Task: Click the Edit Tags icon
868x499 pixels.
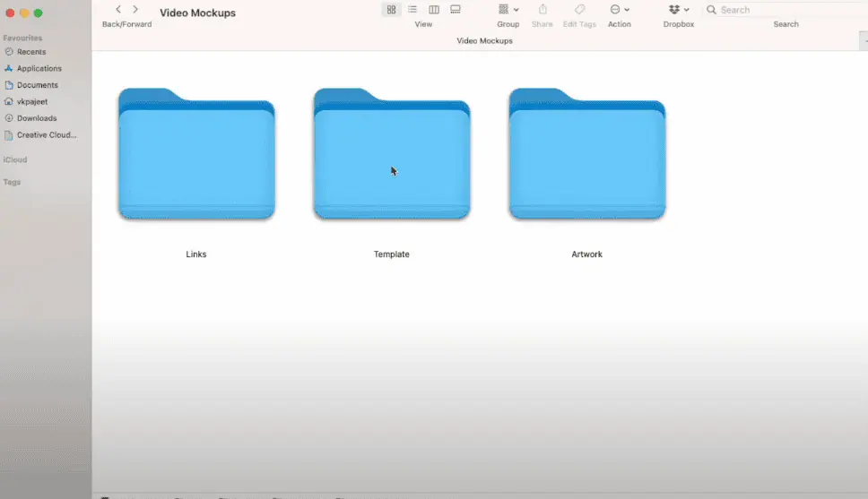Action: [x=579, y=10]
